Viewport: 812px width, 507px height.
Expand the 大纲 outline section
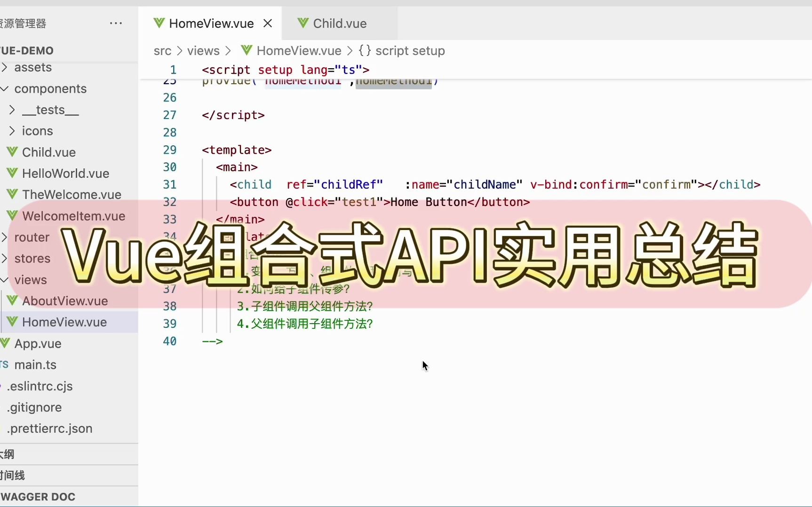click(x=69, y=454)
